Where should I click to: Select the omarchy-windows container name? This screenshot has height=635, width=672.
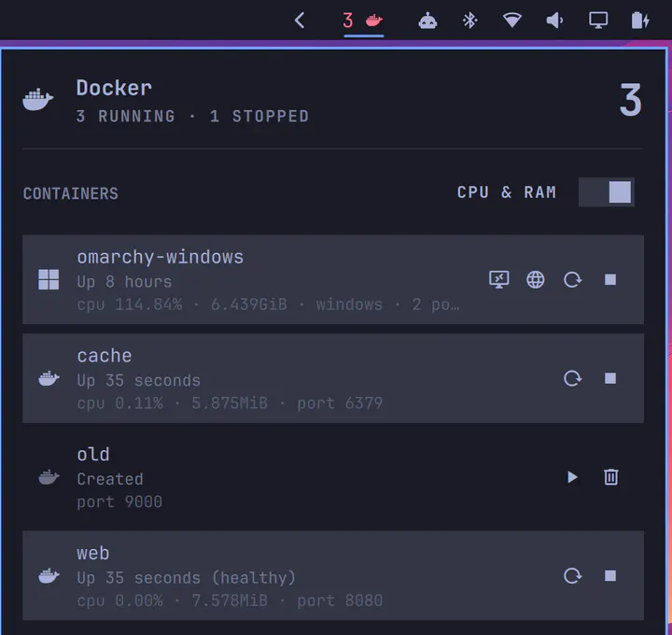click(161, 257)
